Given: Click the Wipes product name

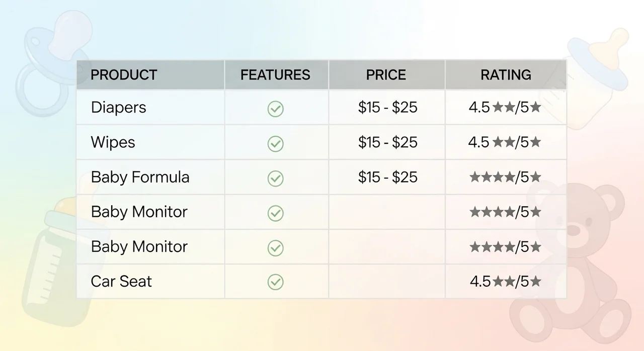Looking at the screenshot, I should click(x=113, y=142).
